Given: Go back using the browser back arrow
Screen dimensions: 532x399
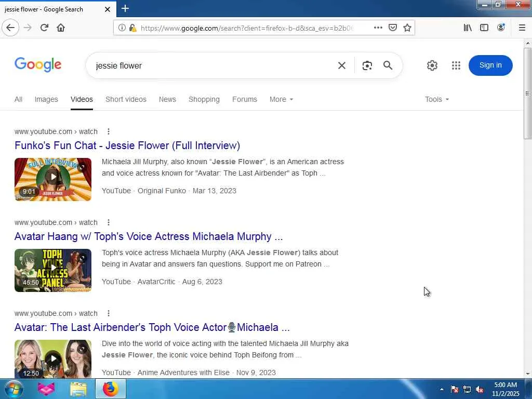Looking at the screenshot, I should (x=10, y=28).
